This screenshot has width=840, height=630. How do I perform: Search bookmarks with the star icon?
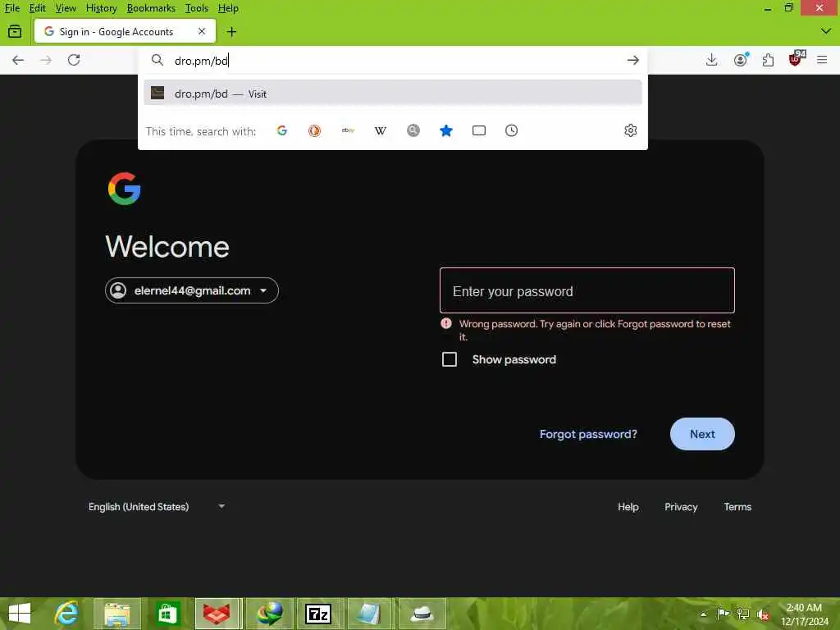445,130
